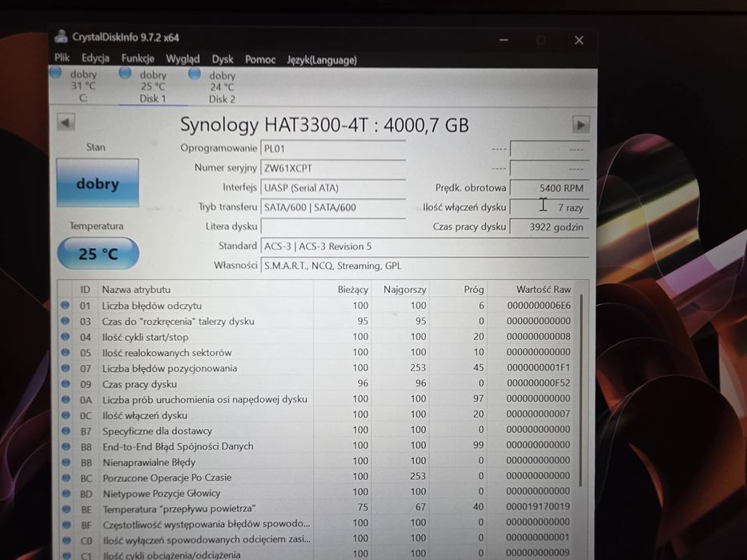The width and height of the screenshot is (747, 560).
Task: Switch to the Disk 1 tab
Action: pyautogui.click(x=152, y=86)
